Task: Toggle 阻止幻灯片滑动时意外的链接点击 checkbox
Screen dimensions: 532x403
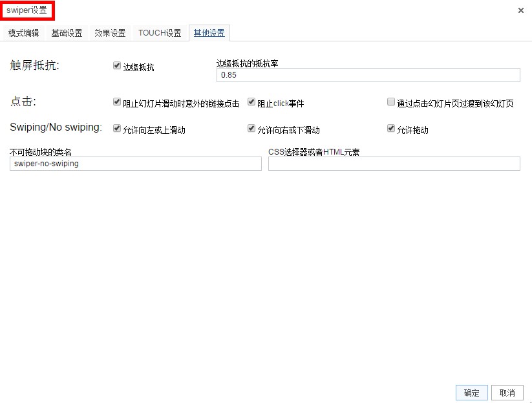Action: (x=117, y=102)
